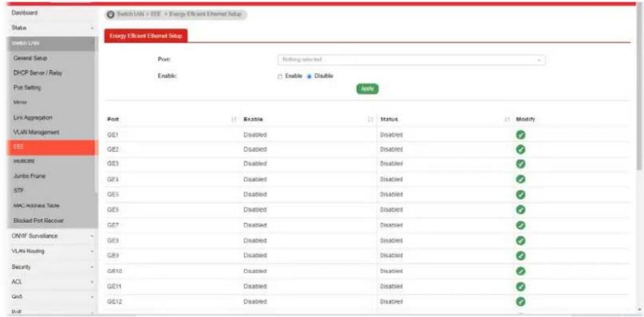The width and height of the screenshot is (644, 317).
Task: Click the green Apply button
Action: (x=367, y=89)
